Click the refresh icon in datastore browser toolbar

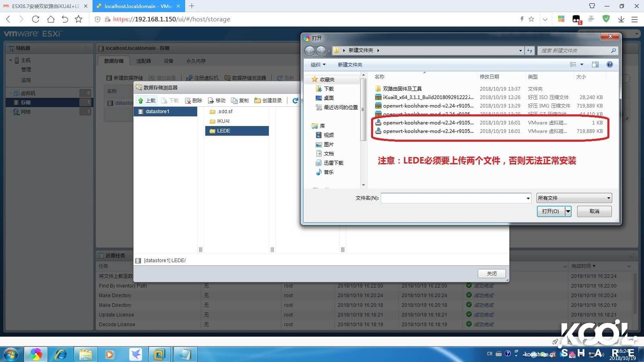point(295,100)
